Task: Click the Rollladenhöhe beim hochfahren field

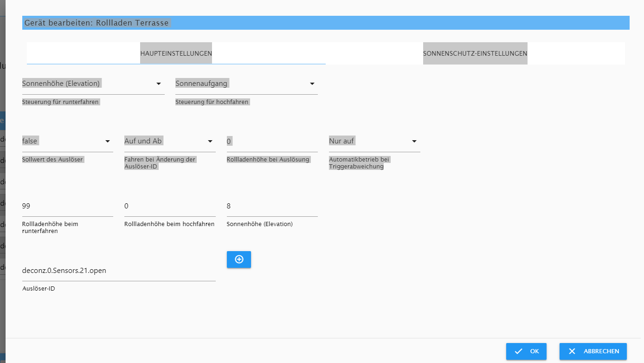Action: point(170,206)
